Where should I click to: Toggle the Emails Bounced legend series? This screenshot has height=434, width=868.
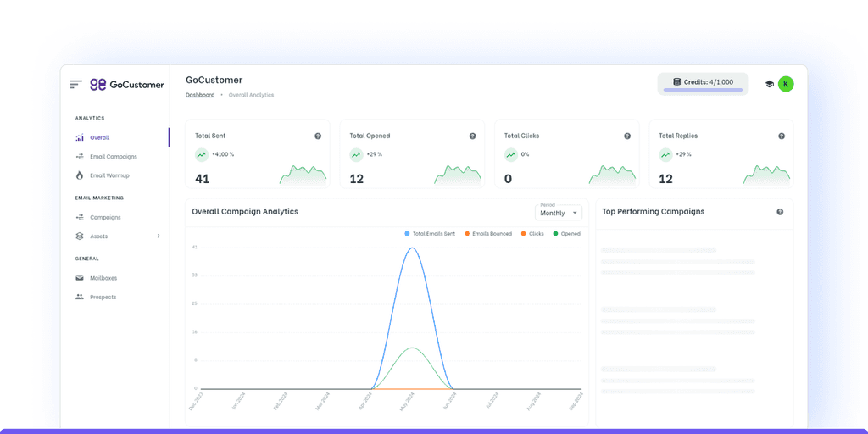click(488, 234)
